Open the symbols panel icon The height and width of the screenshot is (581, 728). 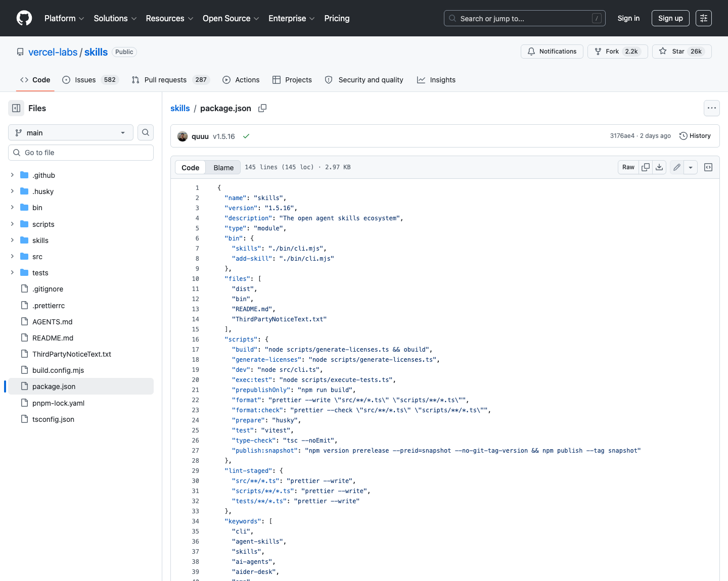point(708,167)
